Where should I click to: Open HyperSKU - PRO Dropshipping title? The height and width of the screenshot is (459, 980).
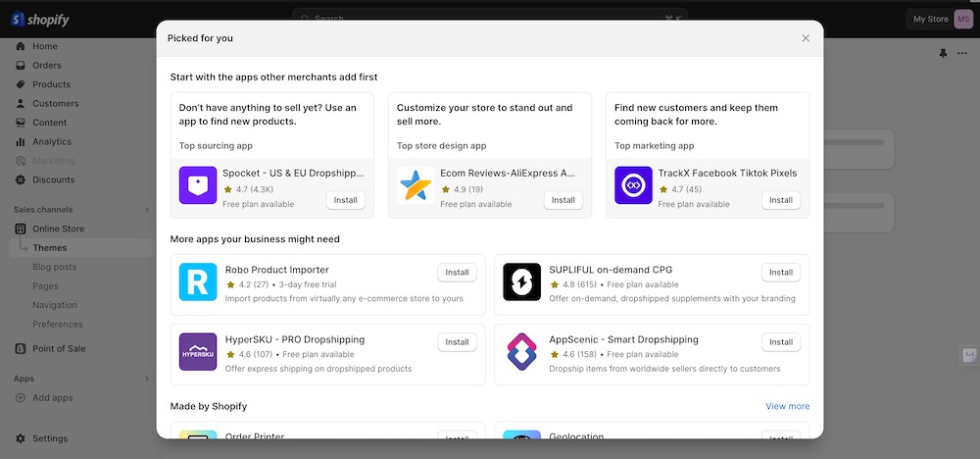coord(295,340)
